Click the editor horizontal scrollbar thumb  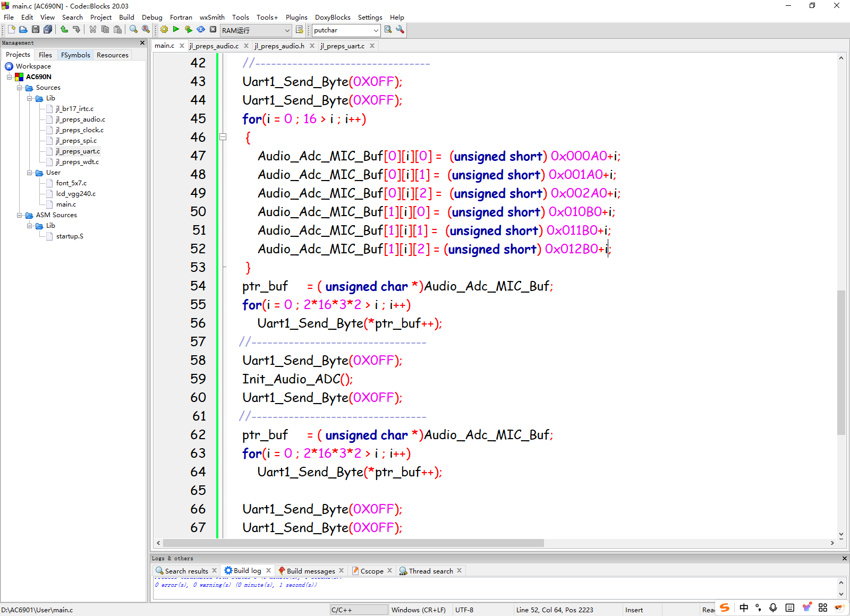(x=353, y=543)
